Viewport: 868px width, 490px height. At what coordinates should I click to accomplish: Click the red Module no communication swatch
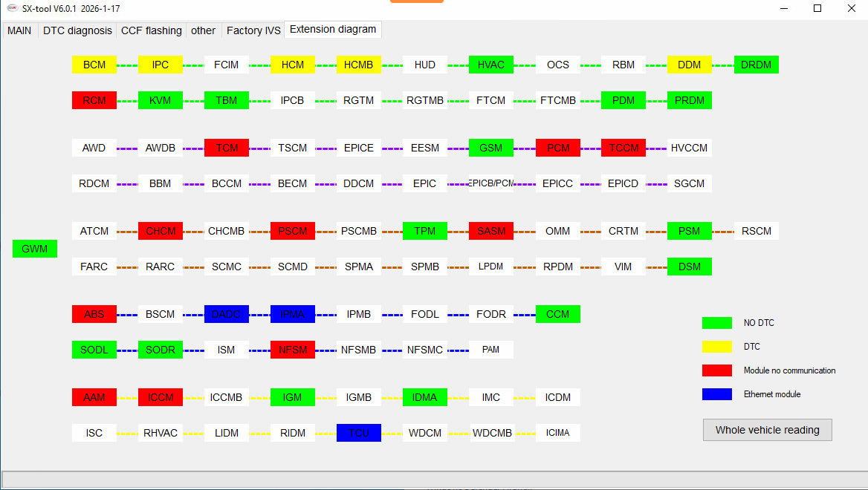pyautogui.click(x=717, y=370)
